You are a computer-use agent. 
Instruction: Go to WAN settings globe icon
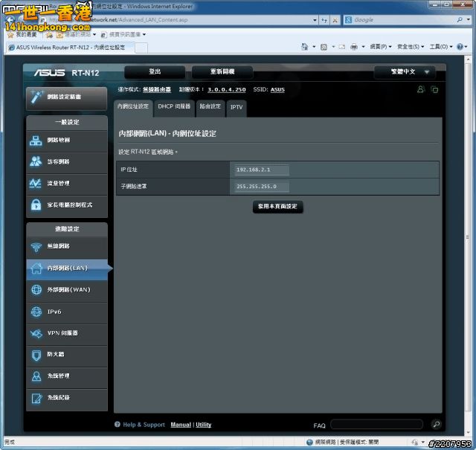36,289
